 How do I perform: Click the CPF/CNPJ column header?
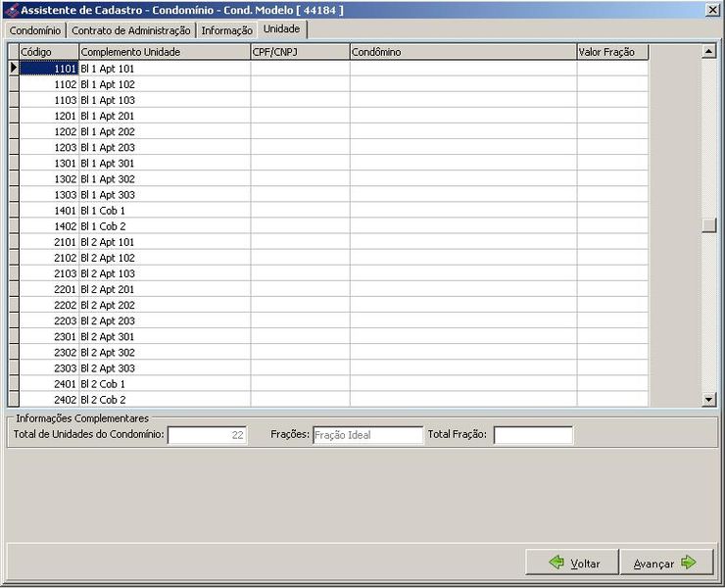[x=300, y=52]
